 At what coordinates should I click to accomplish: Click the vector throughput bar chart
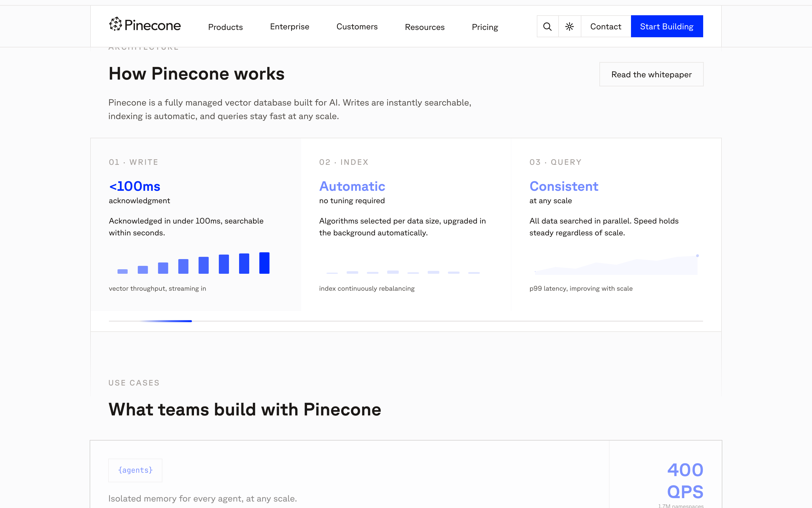[x=193, y=263]
